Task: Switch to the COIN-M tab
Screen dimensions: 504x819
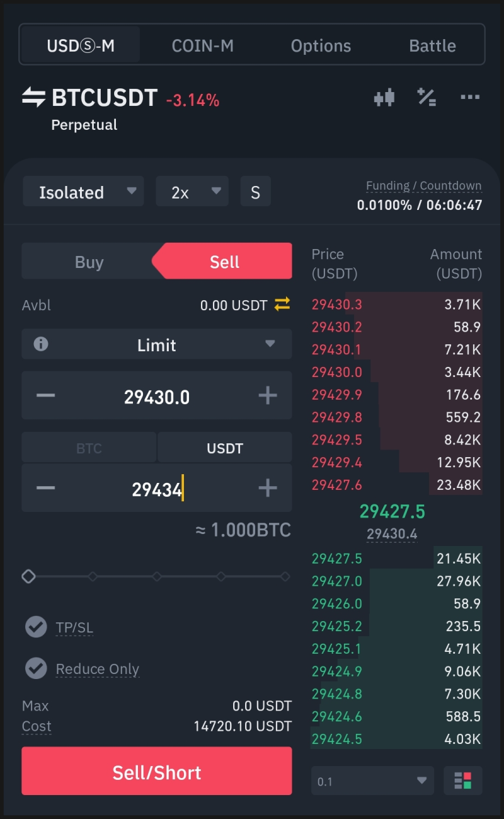Action: pos(202,45)
